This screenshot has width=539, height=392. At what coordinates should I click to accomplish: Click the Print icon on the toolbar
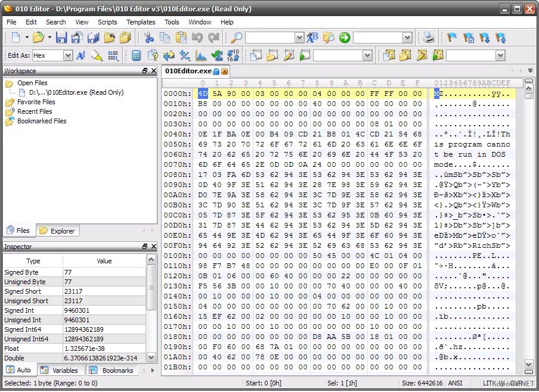[428, 38]
